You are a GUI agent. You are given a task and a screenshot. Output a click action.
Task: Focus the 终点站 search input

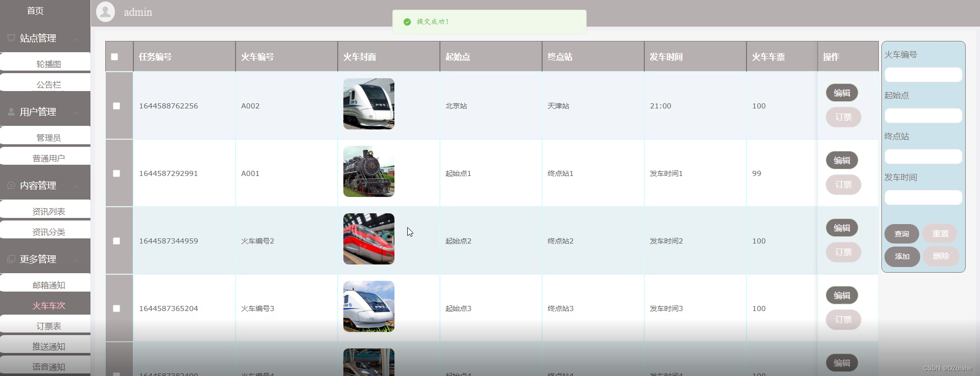(923, 157)
